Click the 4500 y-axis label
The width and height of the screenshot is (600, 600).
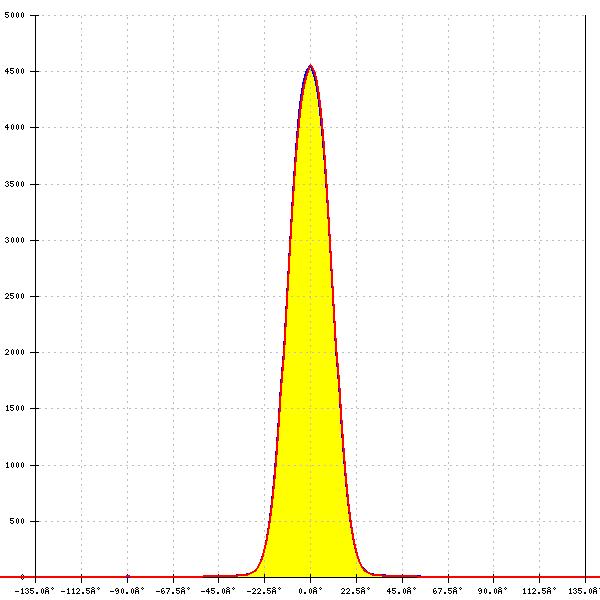click(x=14, y=72)
